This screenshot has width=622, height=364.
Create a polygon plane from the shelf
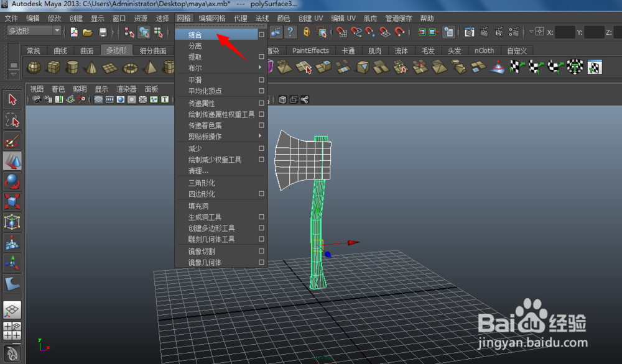(110, 67)
